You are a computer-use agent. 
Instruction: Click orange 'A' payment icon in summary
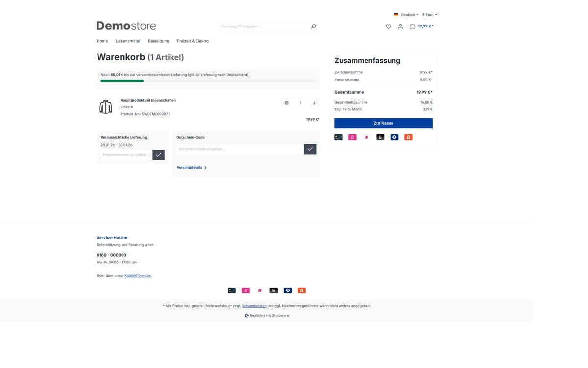[408, 137]
